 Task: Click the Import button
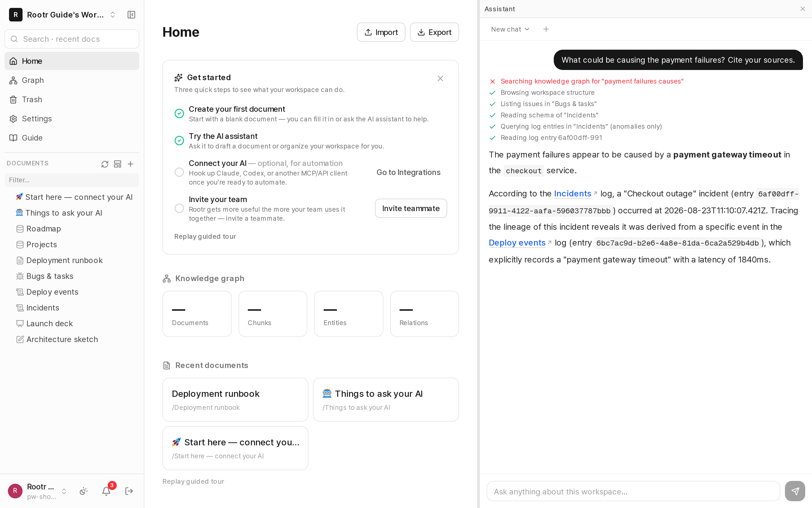pyautogui.click(x=381, y=32)
